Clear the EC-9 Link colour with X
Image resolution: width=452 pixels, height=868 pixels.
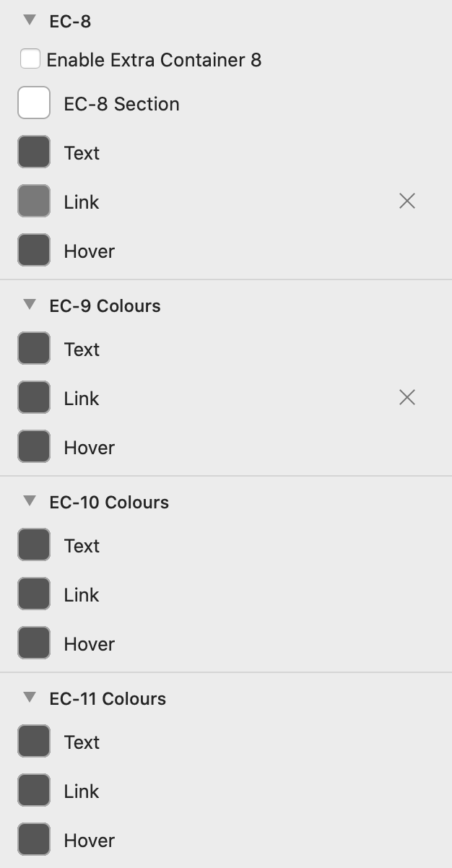[407, 398]
